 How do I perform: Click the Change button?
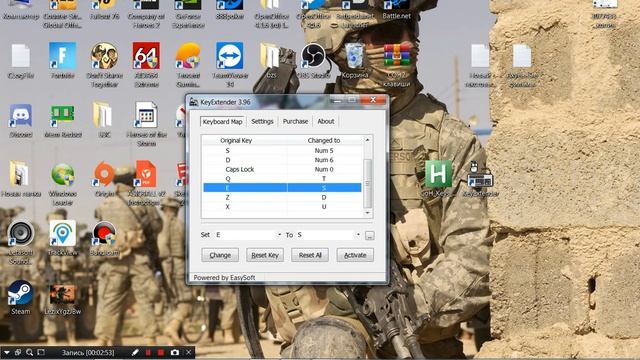point(220,255)
